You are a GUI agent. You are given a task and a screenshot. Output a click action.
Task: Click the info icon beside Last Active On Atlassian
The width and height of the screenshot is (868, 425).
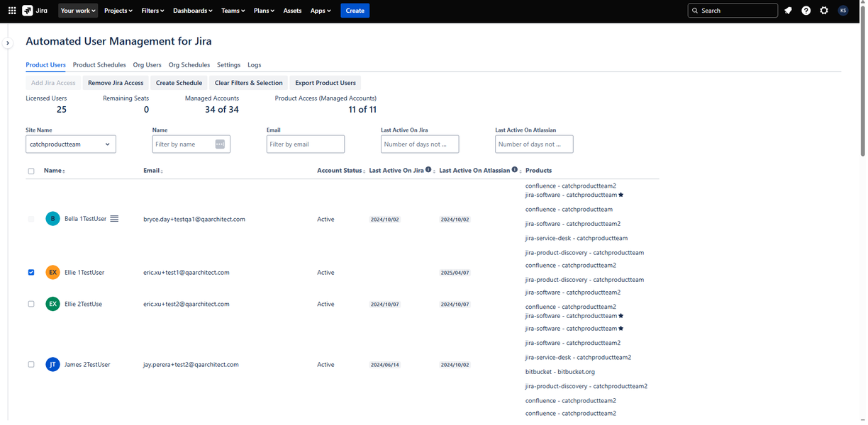(515, 170)
